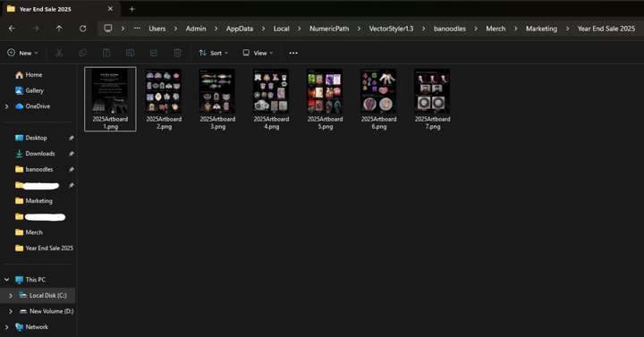The image size is (644, 337).
Task: Open Year End Sale 2025 sidebar folder
Action: coord(44,248)
